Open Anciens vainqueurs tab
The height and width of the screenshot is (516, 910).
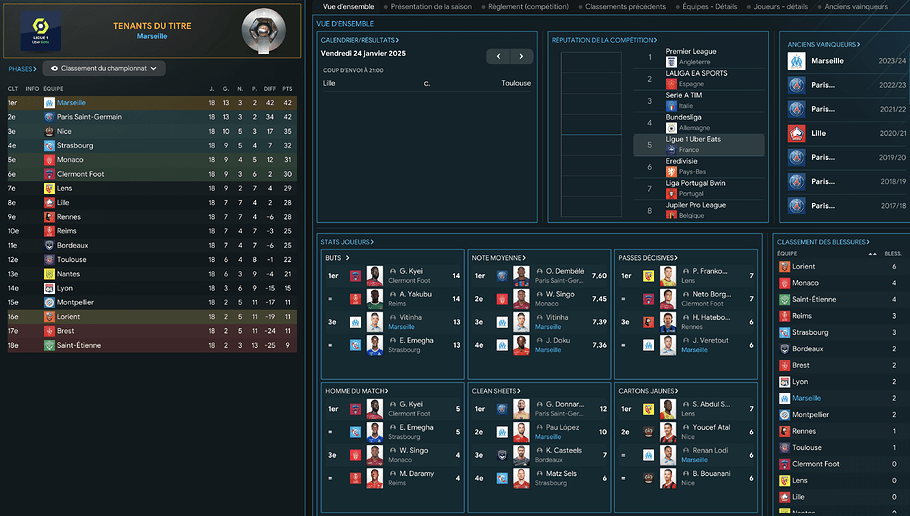pyautogui.click(x=856, y=7)
